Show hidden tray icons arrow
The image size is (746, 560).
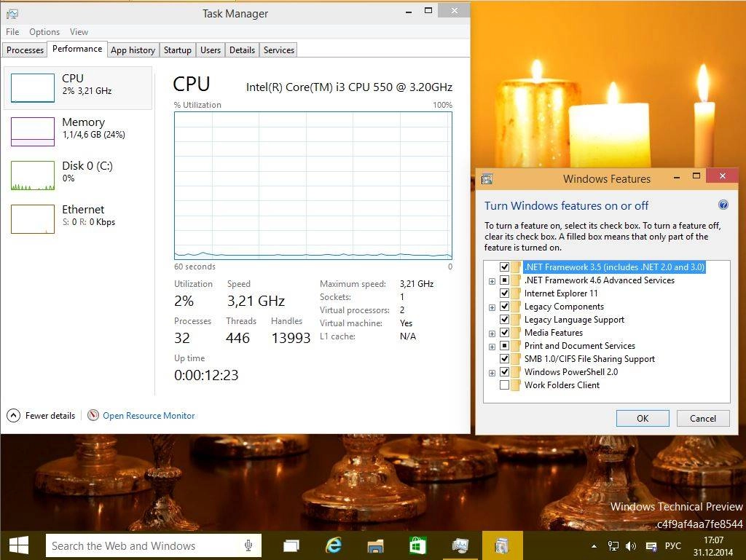pos(594,546)
